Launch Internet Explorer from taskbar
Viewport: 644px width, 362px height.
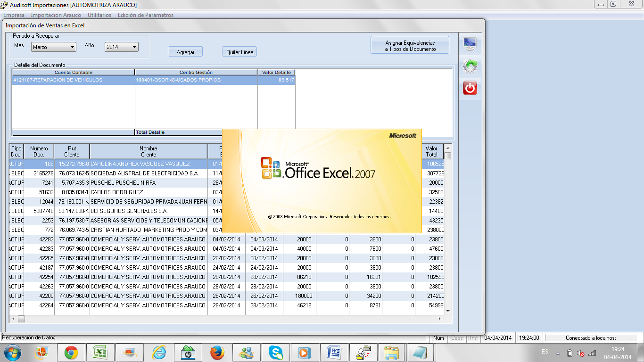[x=159, y=352]
